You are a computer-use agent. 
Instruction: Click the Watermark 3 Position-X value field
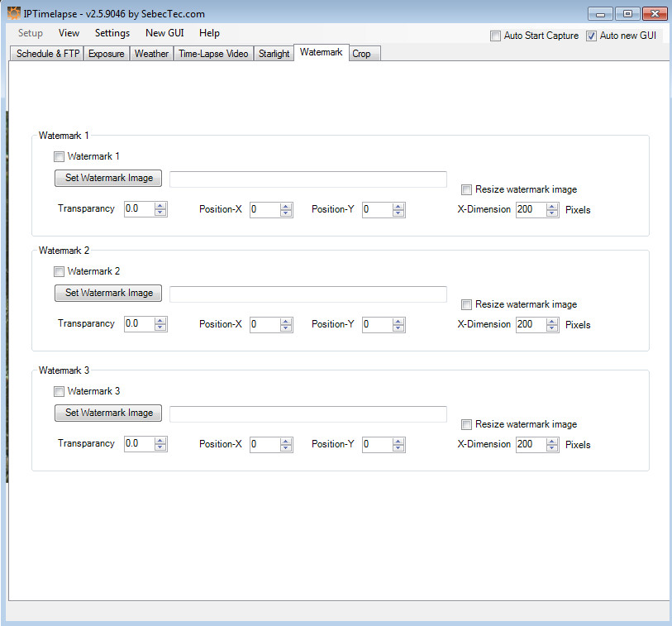click(x=265, y=445)
